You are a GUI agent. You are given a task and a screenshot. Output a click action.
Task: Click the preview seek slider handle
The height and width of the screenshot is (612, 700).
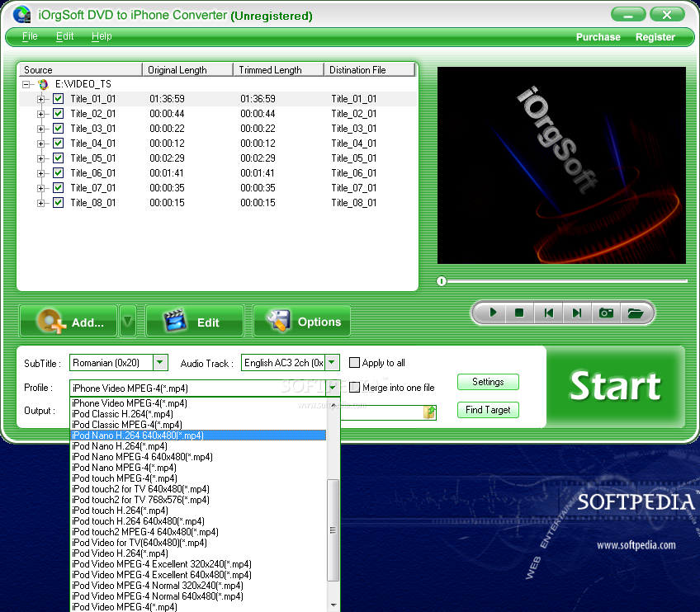[442, 281]
